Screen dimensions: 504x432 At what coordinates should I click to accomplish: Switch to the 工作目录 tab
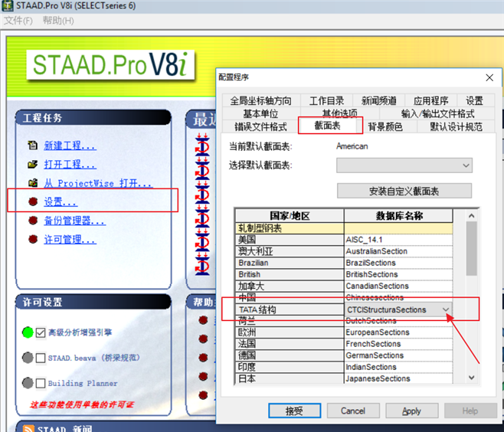pos(326,100)
